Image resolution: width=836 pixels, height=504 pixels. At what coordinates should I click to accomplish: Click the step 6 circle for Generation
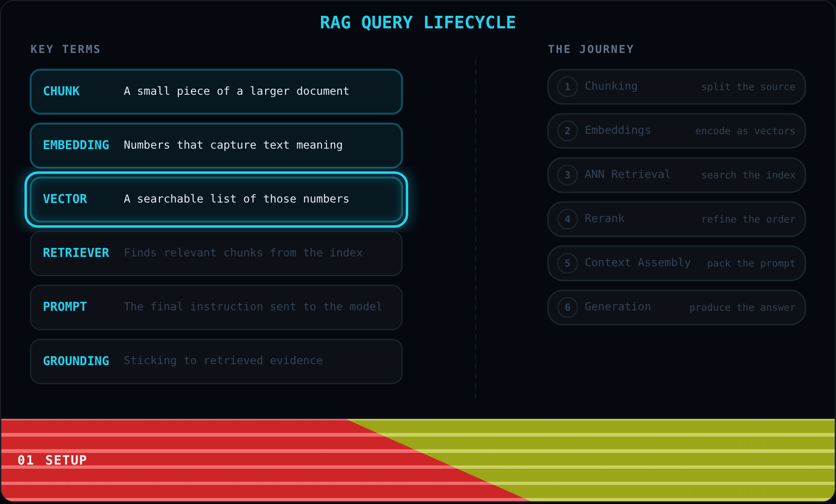click(568, 308)
